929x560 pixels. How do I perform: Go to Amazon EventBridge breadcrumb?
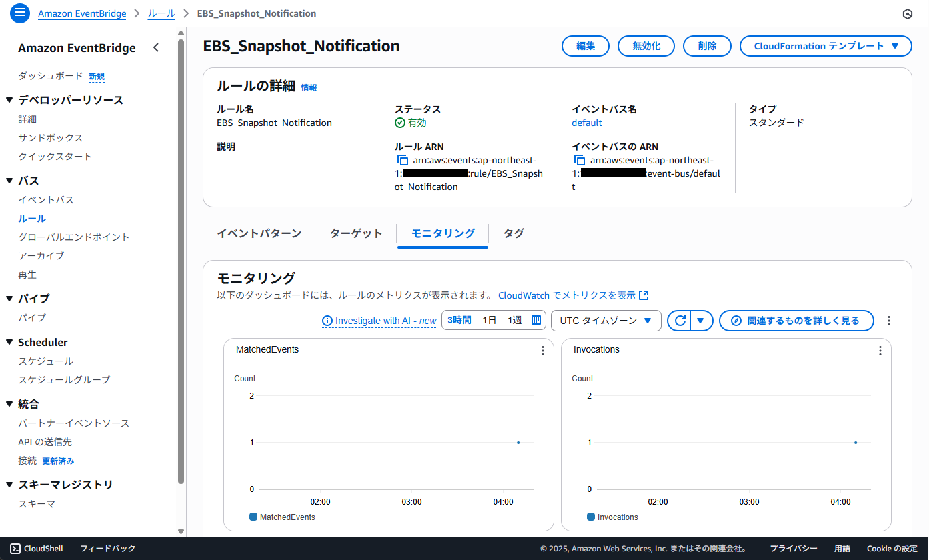81,13
